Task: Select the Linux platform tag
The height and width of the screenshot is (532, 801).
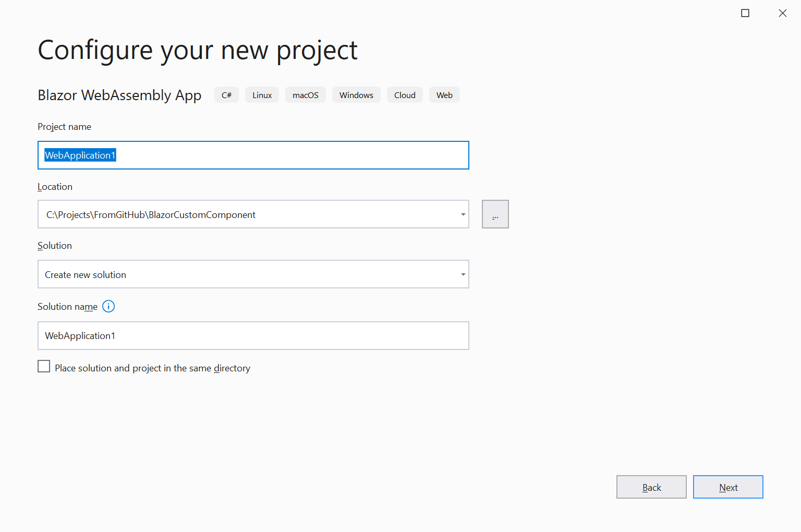Action: point(262,94)
